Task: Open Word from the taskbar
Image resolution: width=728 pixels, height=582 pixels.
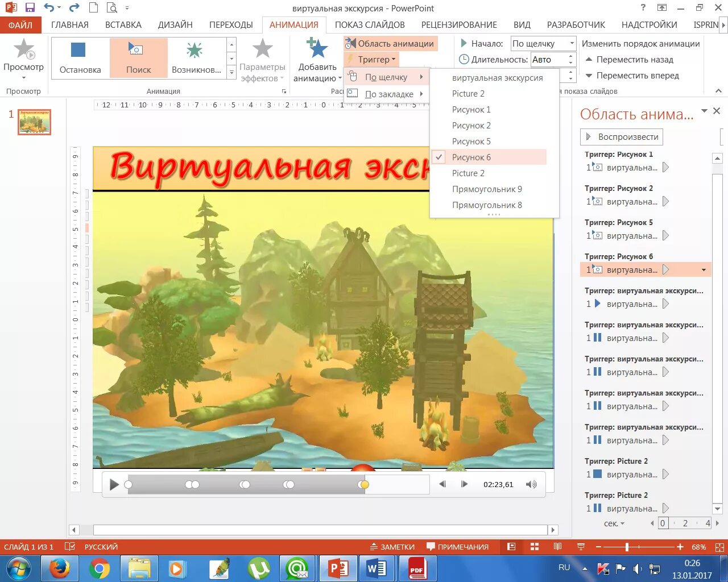Action: point(377,568)
